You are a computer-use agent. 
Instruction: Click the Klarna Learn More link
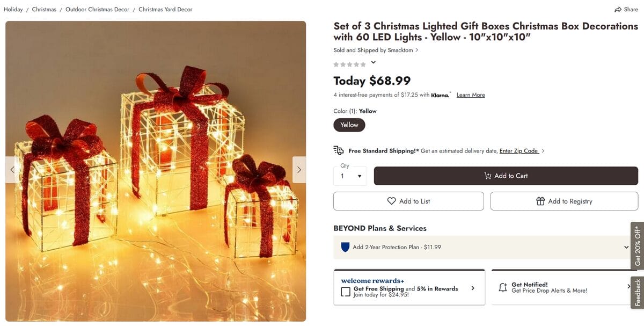coord(471,95)
